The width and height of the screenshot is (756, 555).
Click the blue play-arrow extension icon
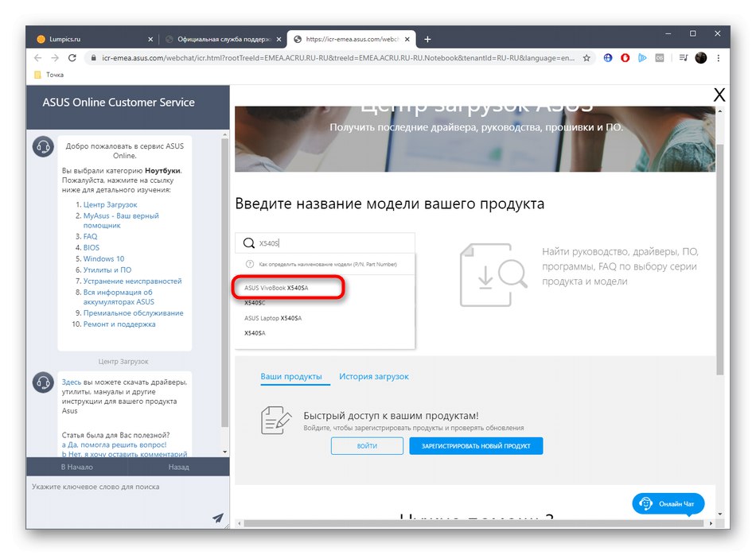point(642,58)
